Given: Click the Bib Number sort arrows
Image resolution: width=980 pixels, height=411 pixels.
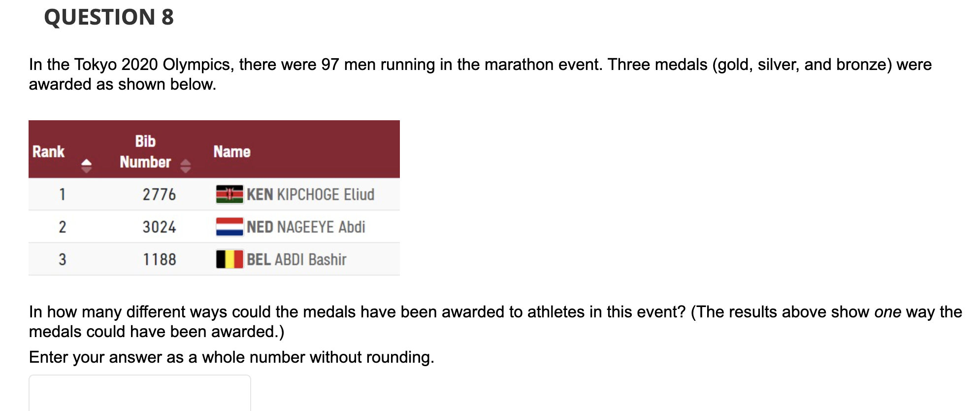Looking at the screenshot, I should (185, 166).
